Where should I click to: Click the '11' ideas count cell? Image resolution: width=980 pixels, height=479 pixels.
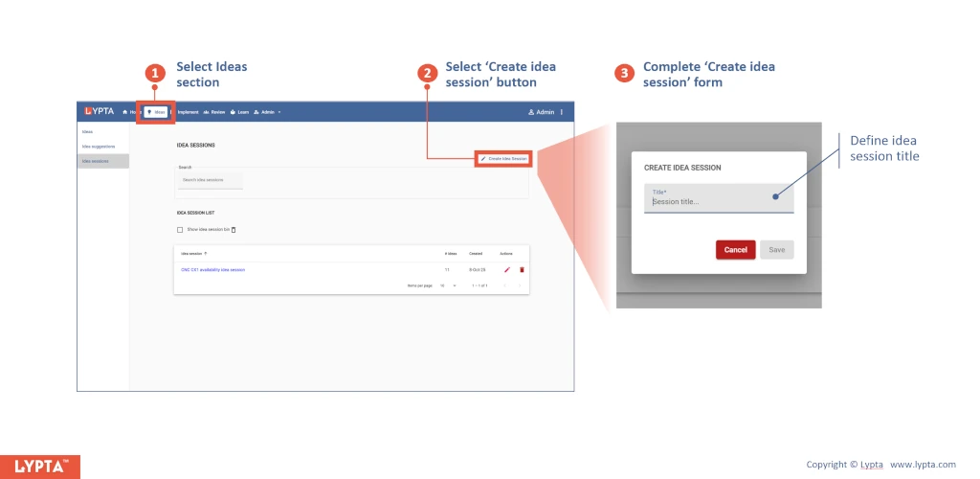[x=447, y=269]
